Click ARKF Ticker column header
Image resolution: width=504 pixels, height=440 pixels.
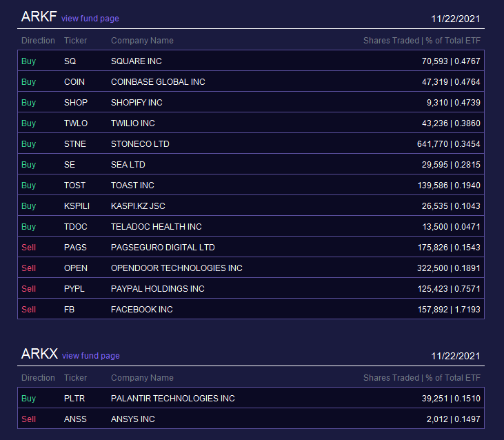pos(75,41)
